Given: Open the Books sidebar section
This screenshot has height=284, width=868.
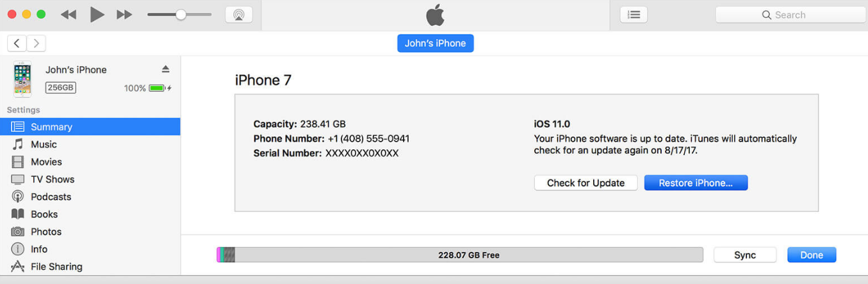Looking at the screenshot, I should pos(90,214).
